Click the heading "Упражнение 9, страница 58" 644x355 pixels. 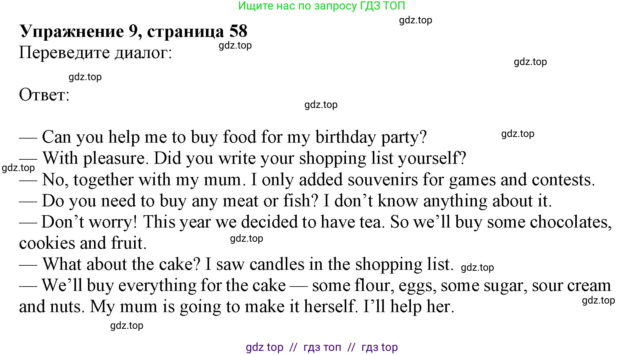coord(133,31)
